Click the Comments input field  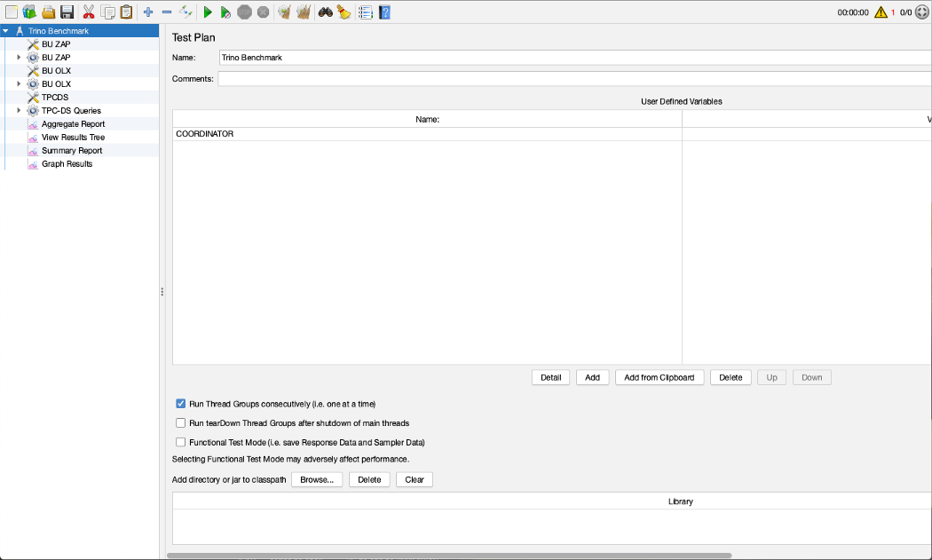coord(575,78)
